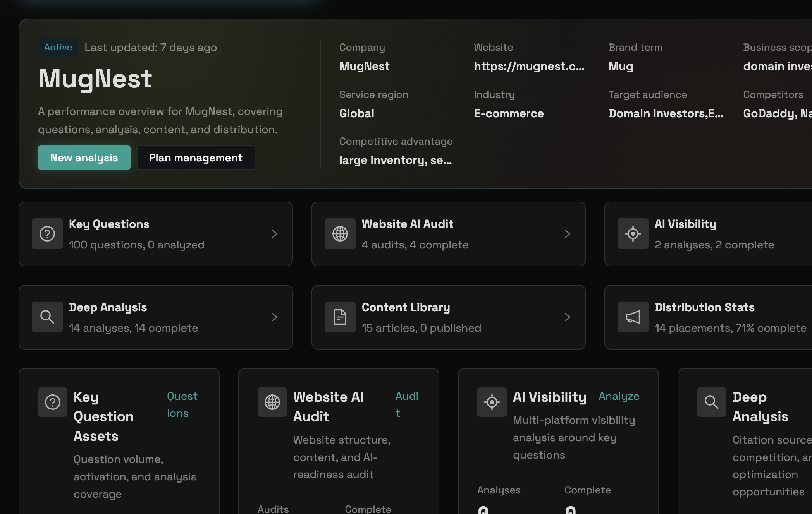The height and width of the screenshot is (514, 812).
Task: Click the Distribution Stats megaphone icon
Action: 633,317
